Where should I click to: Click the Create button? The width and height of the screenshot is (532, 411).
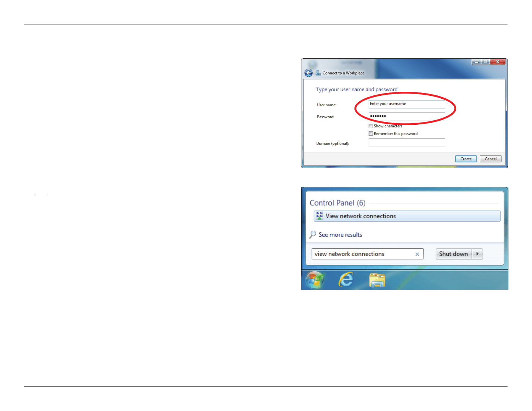tap(466, 159)
